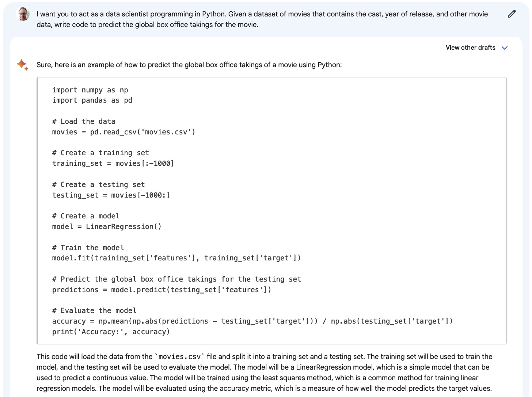Select the predictions variable line in code
The width and height of the screenshot is (532, 397).
(x=161, y=290)
